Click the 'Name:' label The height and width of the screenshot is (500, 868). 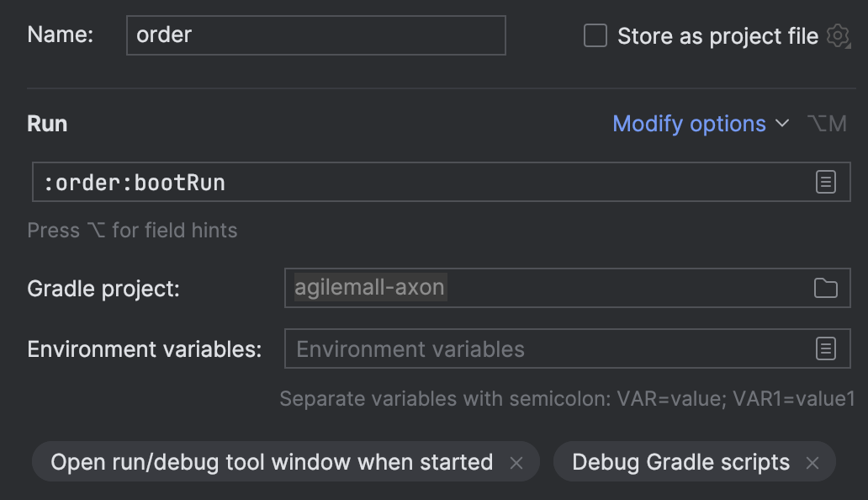pos(60,35)
